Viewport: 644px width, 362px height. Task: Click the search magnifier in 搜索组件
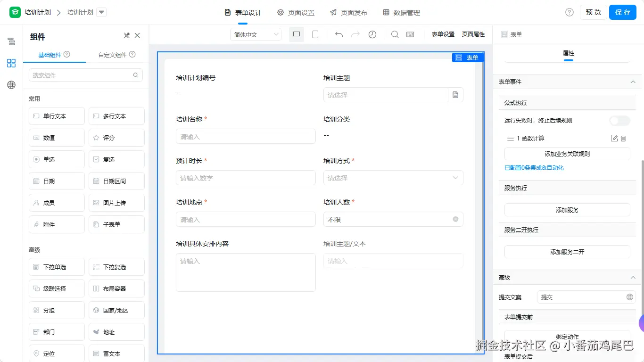click(136, 75)
